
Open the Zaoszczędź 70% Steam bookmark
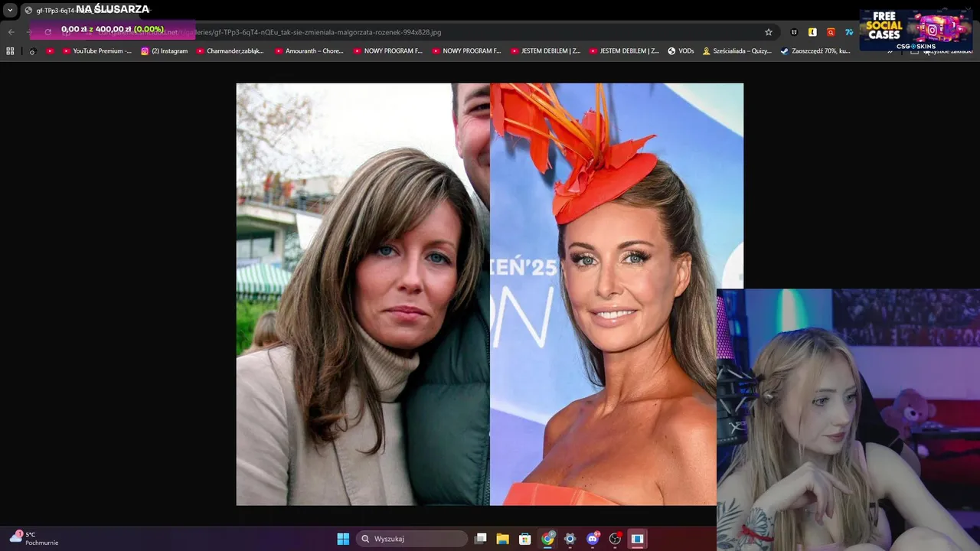coord(815,51)
